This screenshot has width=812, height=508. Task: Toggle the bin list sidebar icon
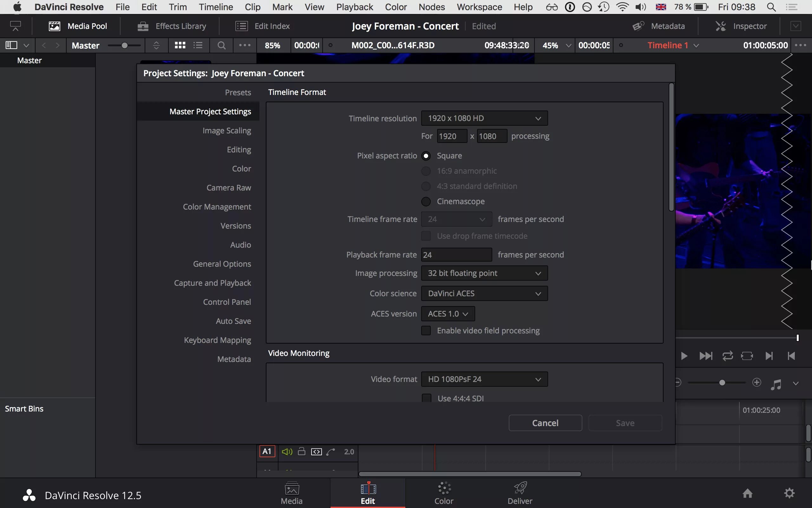click(x=11, y=45)
